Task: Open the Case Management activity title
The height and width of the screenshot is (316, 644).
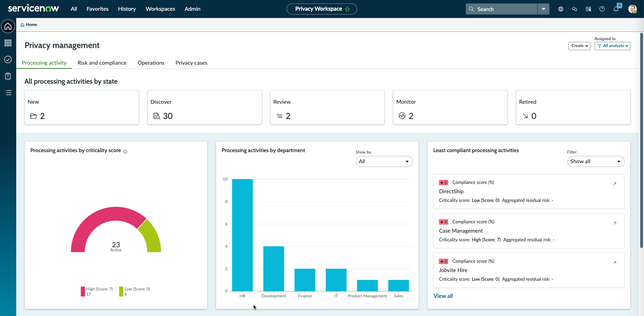Action: pyautogui.click(x=461, y=231)
